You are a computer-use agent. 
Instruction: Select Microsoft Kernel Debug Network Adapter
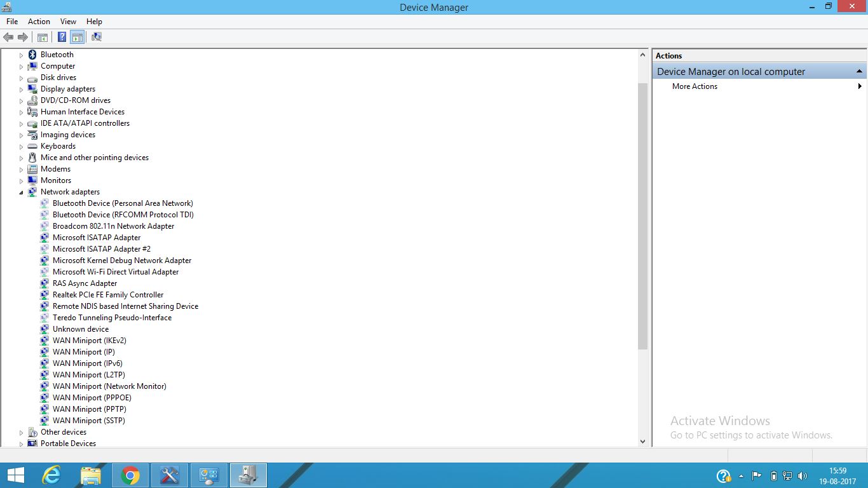coord(122,261)
